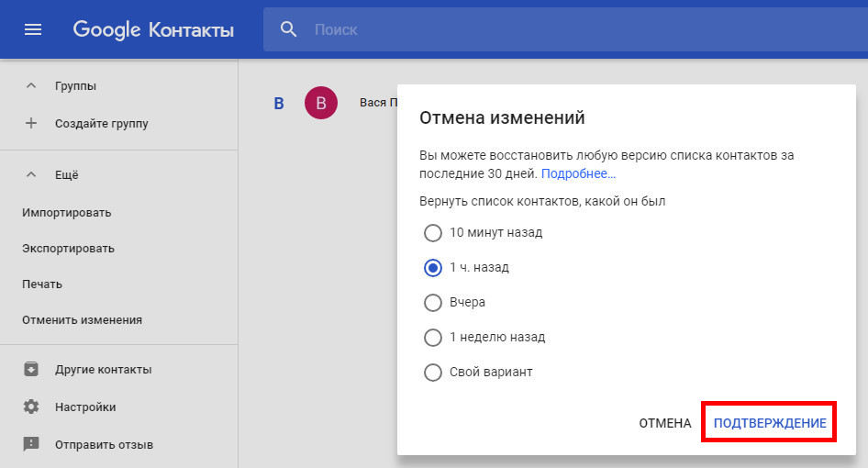
Task: Select the 10 минут назад option
Action: click(x=433, y=233)
